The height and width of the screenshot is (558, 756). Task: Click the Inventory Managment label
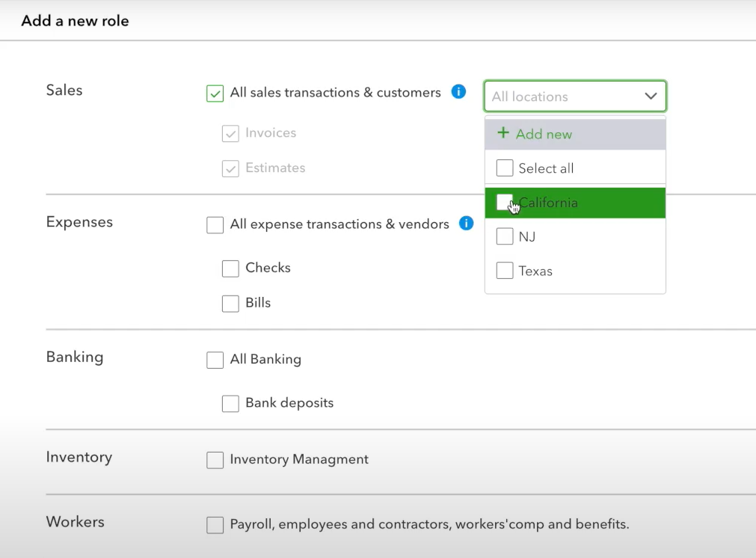point(299,459)
